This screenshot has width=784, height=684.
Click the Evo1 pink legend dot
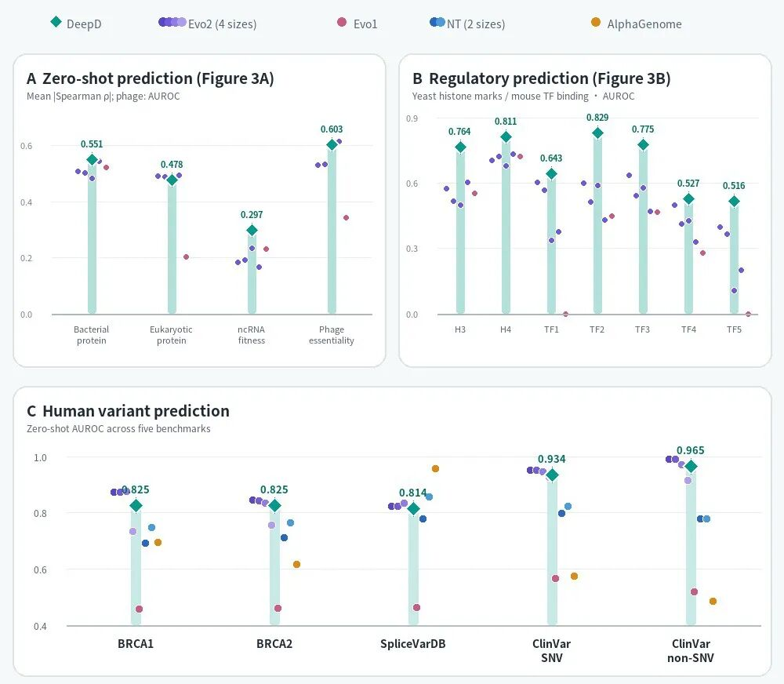coord(342,22)
